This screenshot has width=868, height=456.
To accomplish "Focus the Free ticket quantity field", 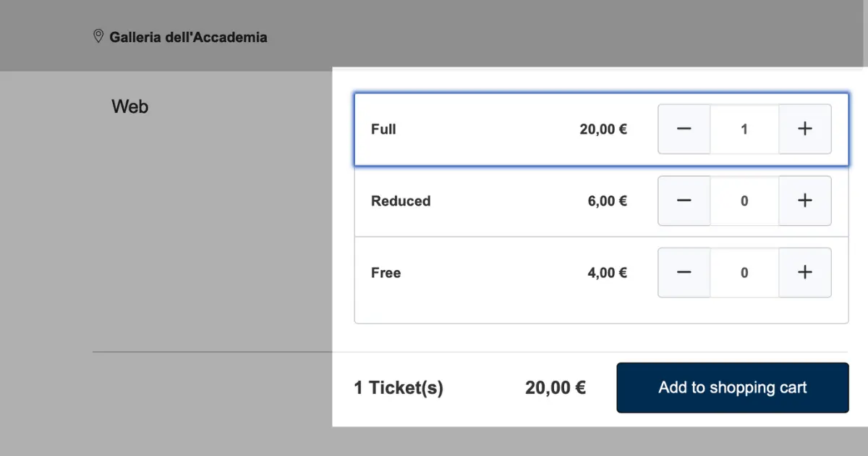I will [x=744, y=273].
